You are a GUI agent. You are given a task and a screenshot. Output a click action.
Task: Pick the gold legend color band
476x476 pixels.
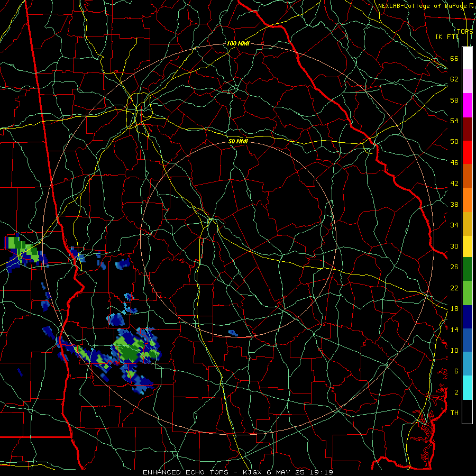(x=467, y=224)
